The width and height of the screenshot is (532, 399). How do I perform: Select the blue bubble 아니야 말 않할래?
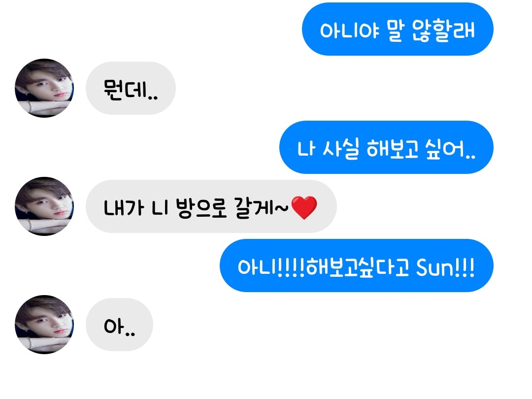point(398,29)
